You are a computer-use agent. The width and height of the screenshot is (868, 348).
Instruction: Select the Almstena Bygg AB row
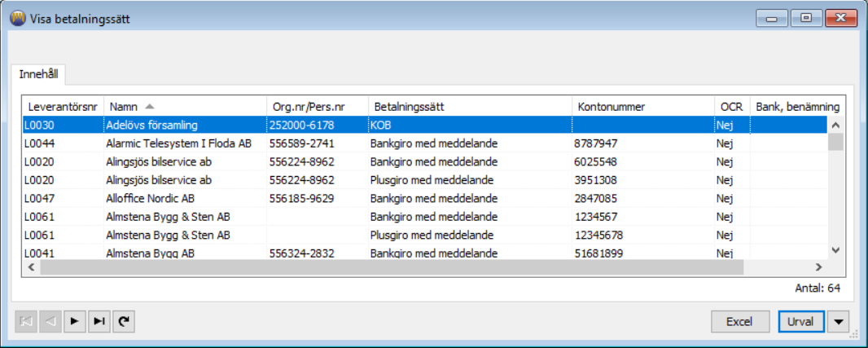pyautogui.click(x=425, y=253)
